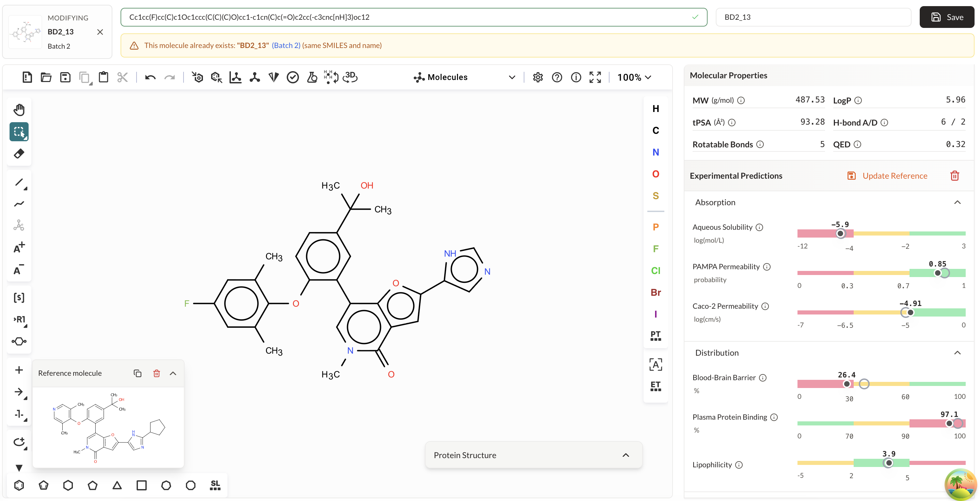
Task: Open the S-group bracket tool
Action: pos(19,297)
